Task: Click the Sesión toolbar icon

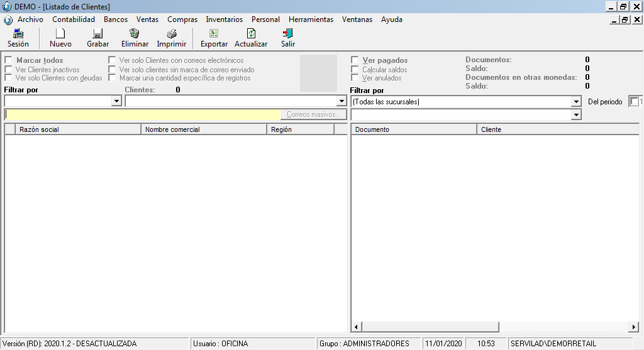Action: pyautogui.click(x=18, y=35)
